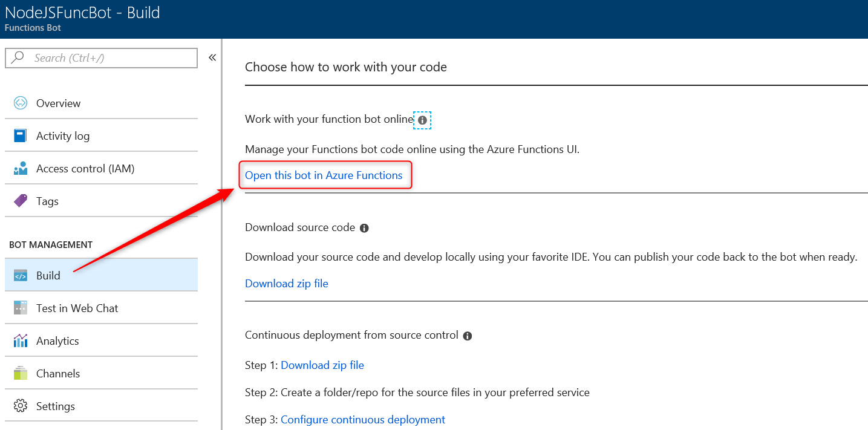868x430 pixels.
Task: Click the purple Tags icon
Action: [x=20, y=201]
